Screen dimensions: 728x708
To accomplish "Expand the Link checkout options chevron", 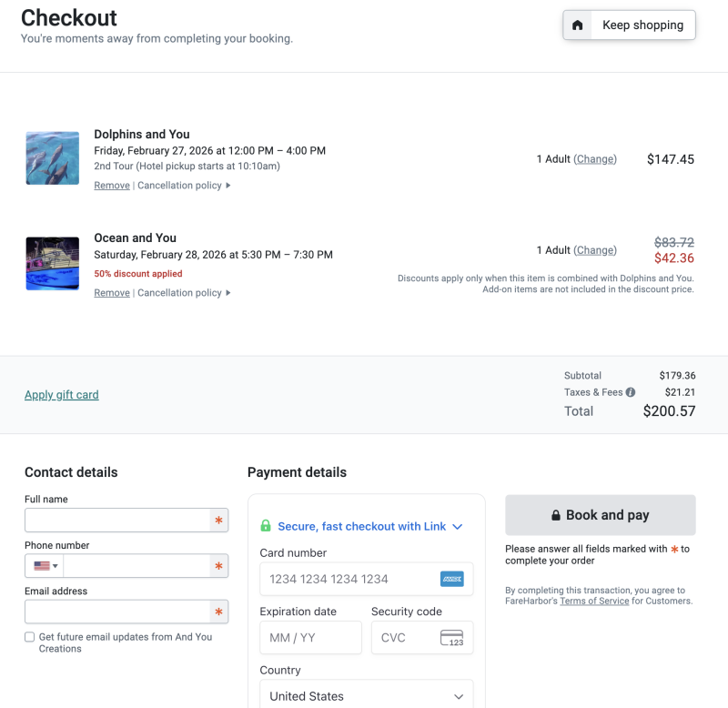I will tap(458, 526).
